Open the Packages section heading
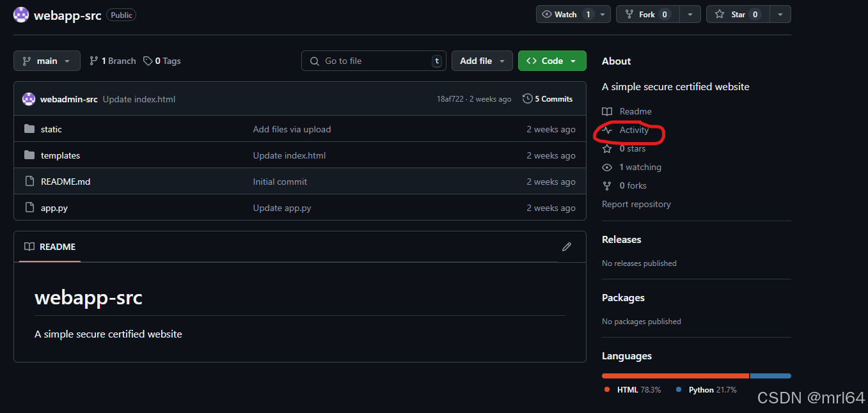The height and width of the screenshot is (413, 868). coord(623,297)
